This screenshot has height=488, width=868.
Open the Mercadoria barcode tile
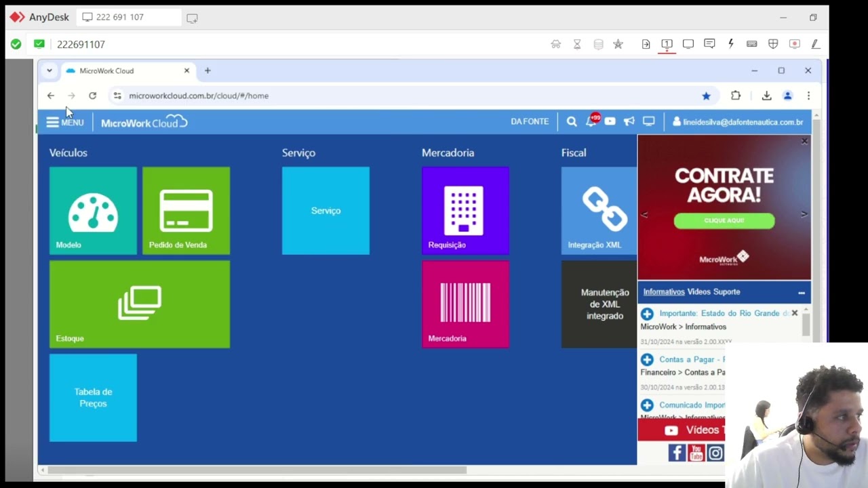click(x=466, y=304)
